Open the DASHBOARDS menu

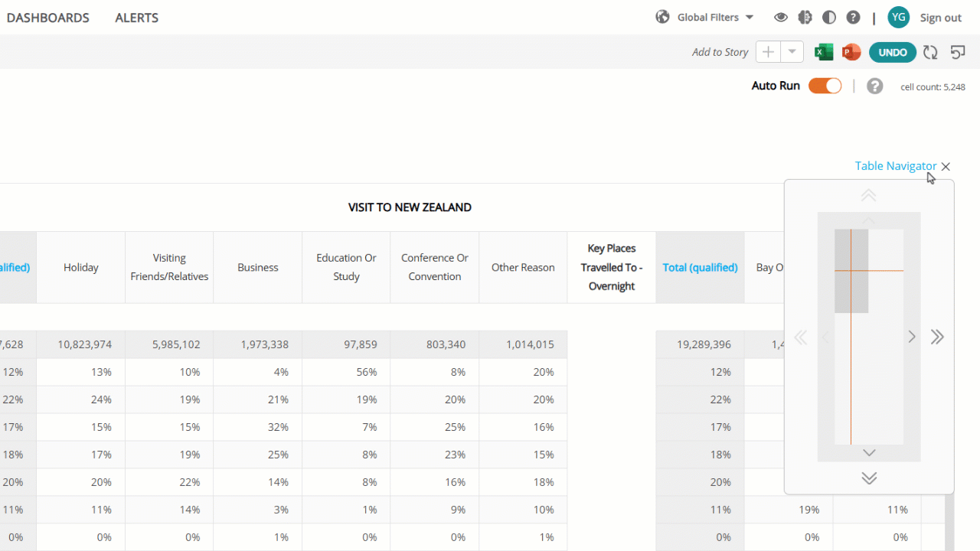47,18
